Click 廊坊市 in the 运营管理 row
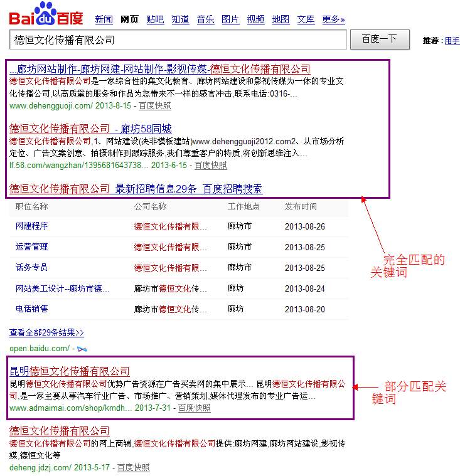The width and height of the screenshot is (460, 476). point(240,247)
